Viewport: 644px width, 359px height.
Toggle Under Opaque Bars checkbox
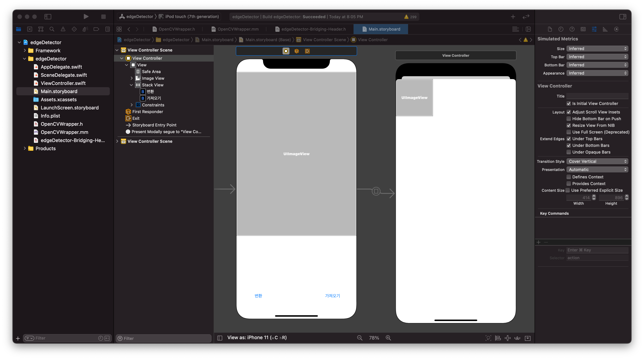(569, 152)
